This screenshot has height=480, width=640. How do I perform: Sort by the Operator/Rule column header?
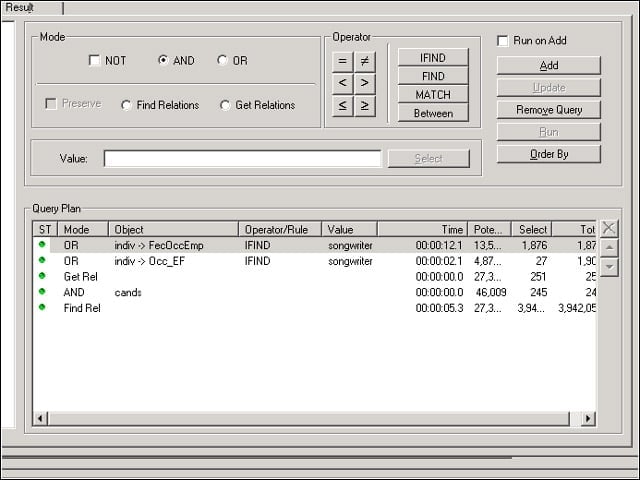(280, 229)
